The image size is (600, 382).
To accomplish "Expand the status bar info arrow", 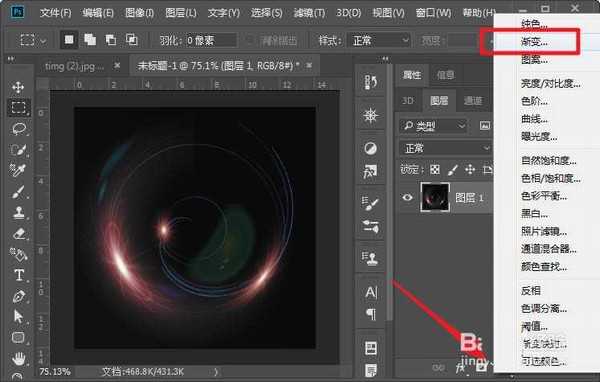I will click(x=216, y=372).
